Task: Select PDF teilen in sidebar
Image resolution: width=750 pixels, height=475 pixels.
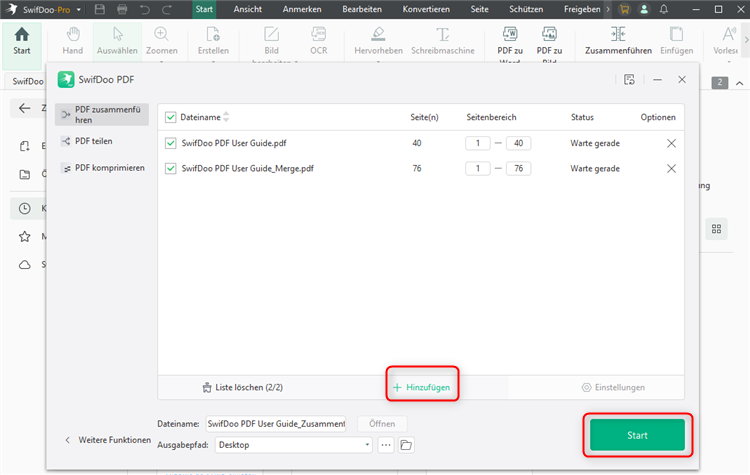Action: pos(93,141)
